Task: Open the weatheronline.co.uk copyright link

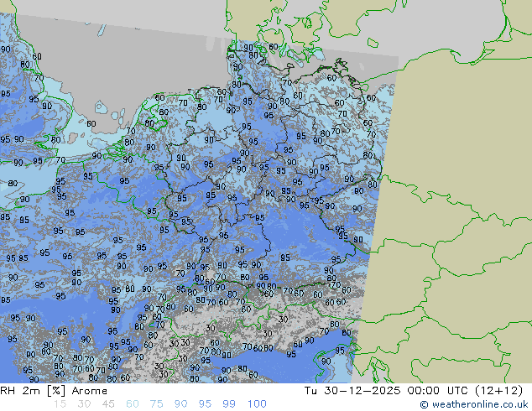Action: point(473,404)
